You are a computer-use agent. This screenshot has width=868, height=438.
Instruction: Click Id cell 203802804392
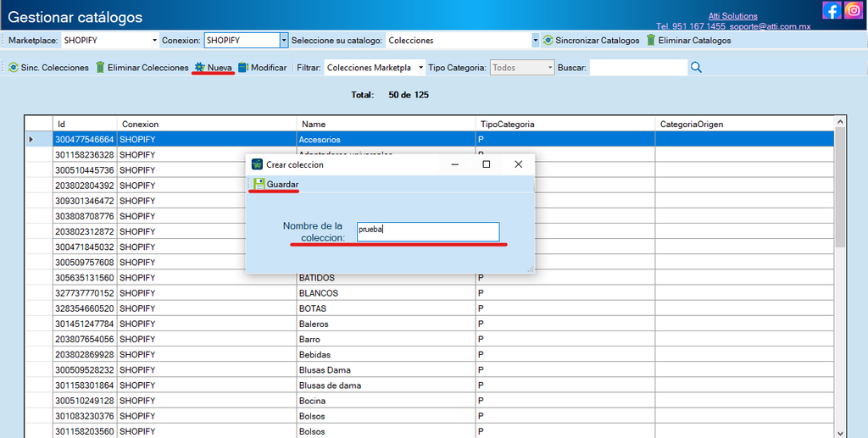(x=85, y=186)
